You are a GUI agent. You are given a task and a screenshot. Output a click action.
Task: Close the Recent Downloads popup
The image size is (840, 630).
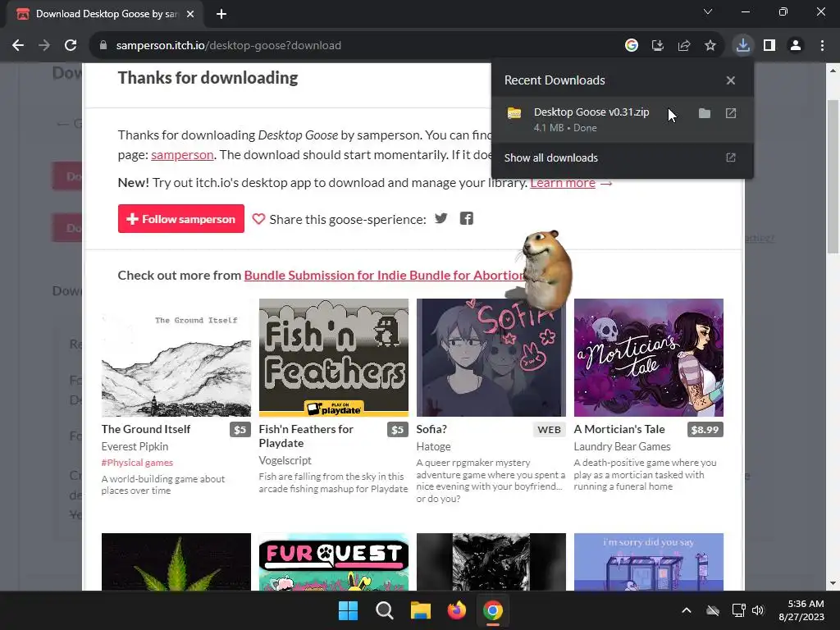[731, 80]
